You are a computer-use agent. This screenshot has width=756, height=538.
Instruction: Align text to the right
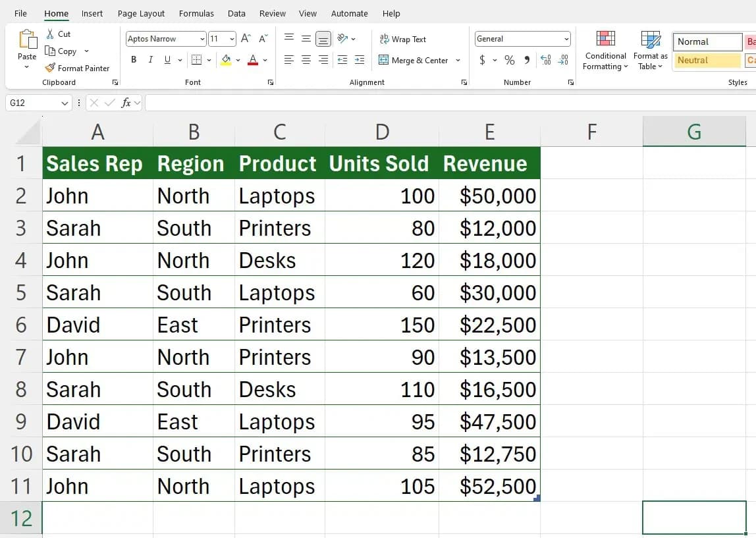pos(323,60)
